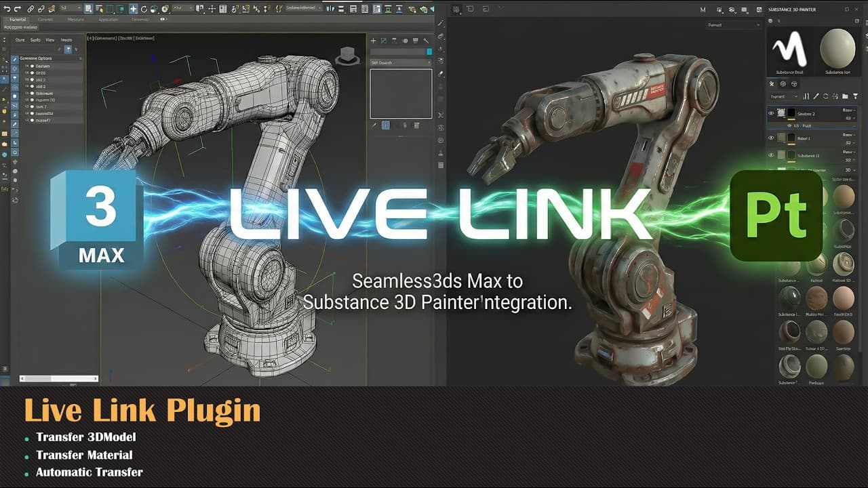The image size is (868, 488).
Task: Open the Utilities hammer icon in command panel
Action: [x=426, y=41]
